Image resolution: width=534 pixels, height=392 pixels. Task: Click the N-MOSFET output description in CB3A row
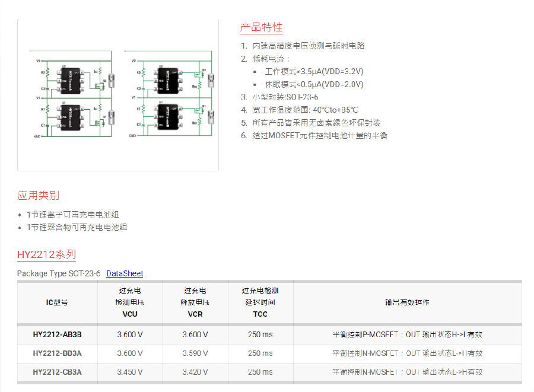tap(407, 372)
